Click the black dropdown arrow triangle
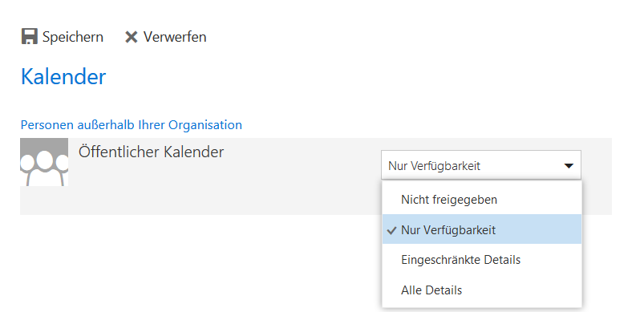The height and width of the screenshot is (312, 644). click(x=569, y=166)
